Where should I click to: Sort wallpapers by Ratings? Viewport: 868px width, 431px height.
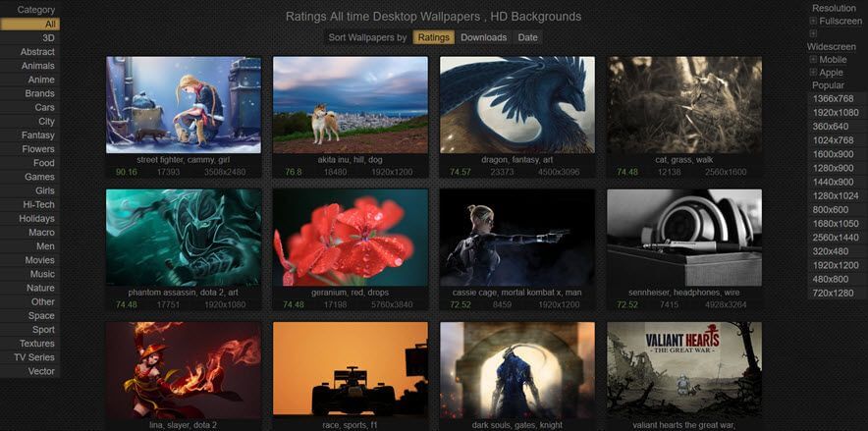pyautogui.click(x=433, y=37)
